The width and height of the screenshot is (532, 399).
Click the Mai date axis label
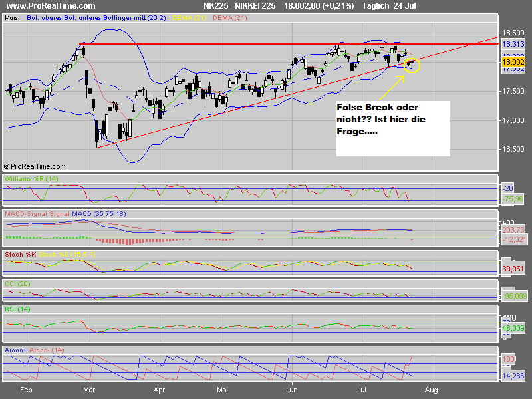223,390
